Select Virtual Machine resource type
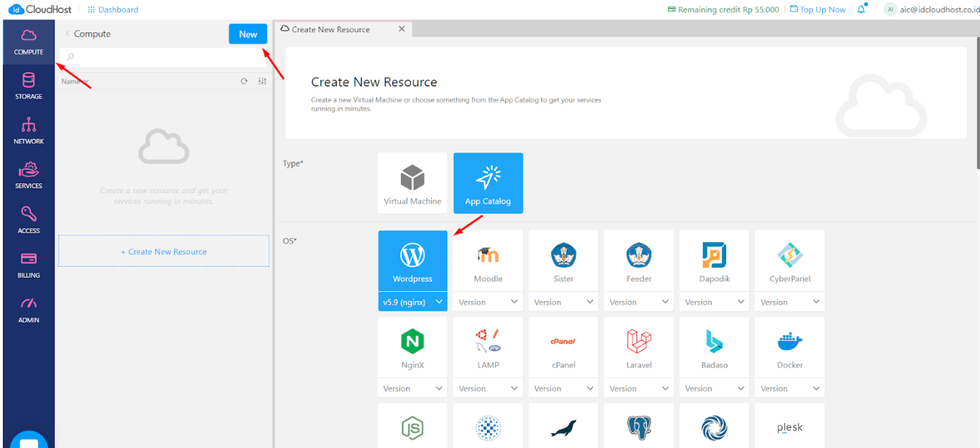Image resolution: width=980 pixels, height=448 pixels. pyautogui.click(x=413, y=183)
